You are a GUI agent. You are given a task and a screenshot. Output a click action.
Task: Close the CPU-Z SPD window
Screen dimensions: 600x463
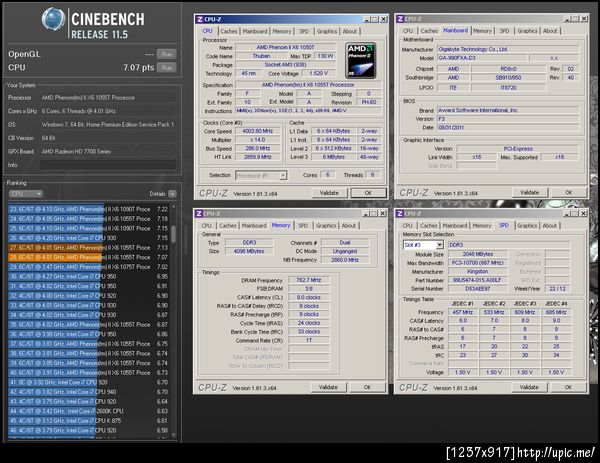pyautogui.click(x=583, y=213)
